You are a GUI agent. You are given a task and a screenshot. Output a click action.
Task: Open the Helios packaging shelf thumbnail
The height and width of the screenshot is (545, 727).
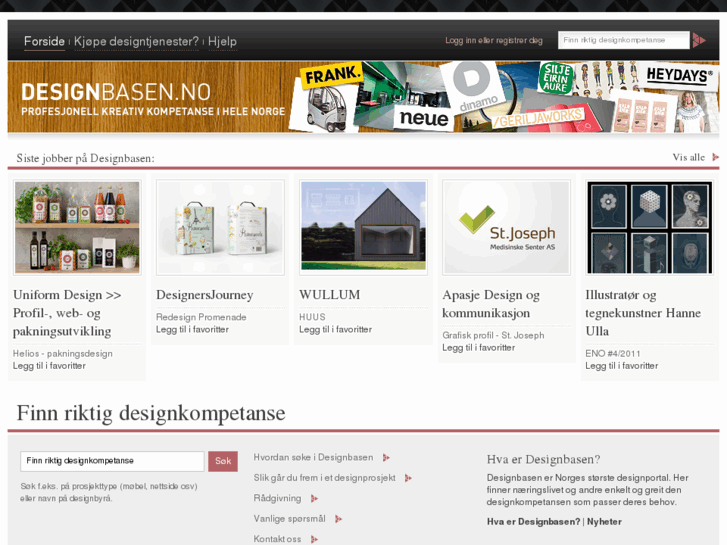click(x=77, y=227)
